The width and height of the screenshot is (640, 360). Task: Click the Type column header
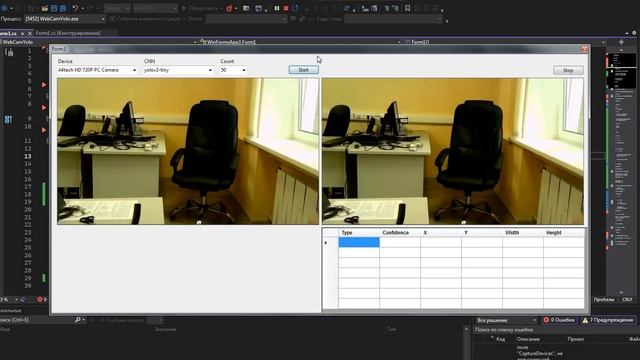[359, 233]
